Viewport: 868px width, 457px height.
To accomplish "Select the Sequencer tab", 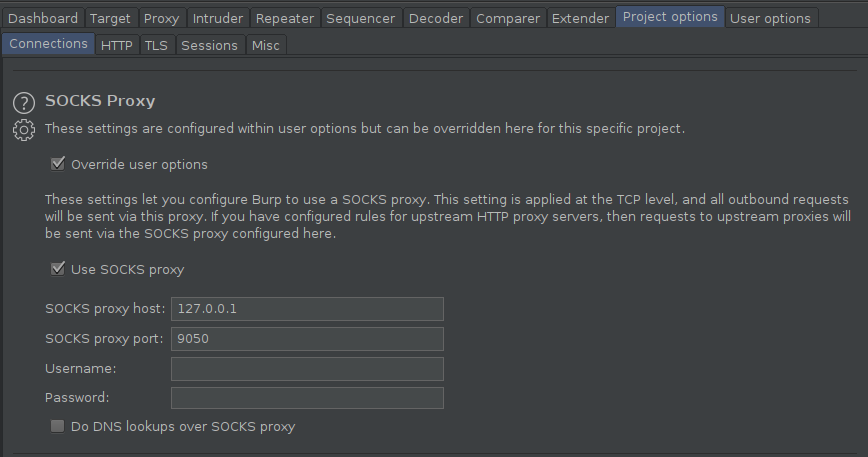I will pyautogui.click(x=360, y=18).
